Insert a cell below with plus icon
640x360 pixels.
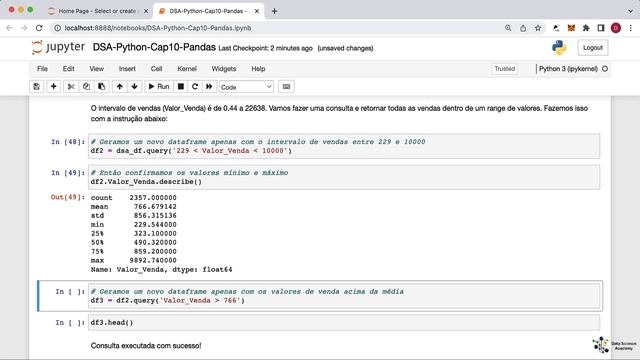click(53, 87)
